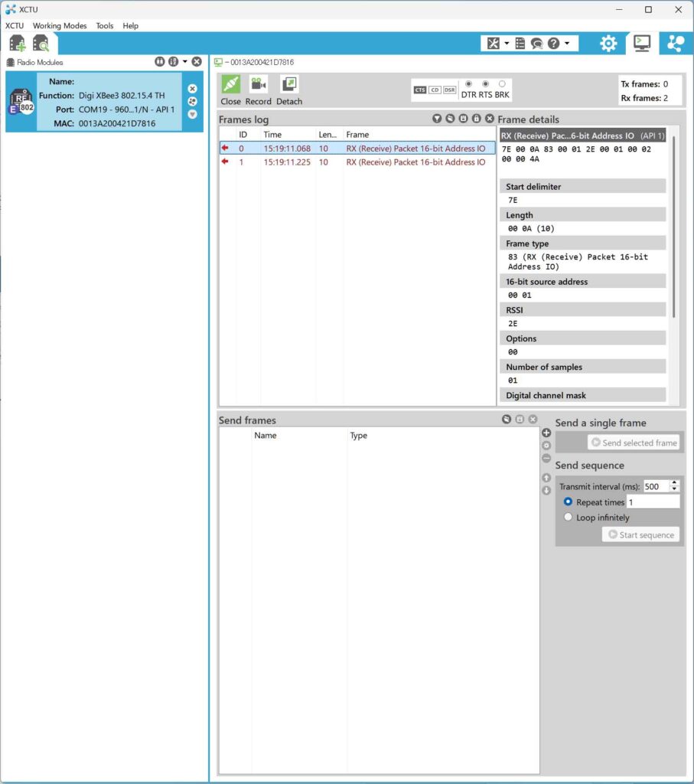Viewport: 694px width, 784px height.
Task: Click the Frames log scroll lock icon
Action: (477, 119)
